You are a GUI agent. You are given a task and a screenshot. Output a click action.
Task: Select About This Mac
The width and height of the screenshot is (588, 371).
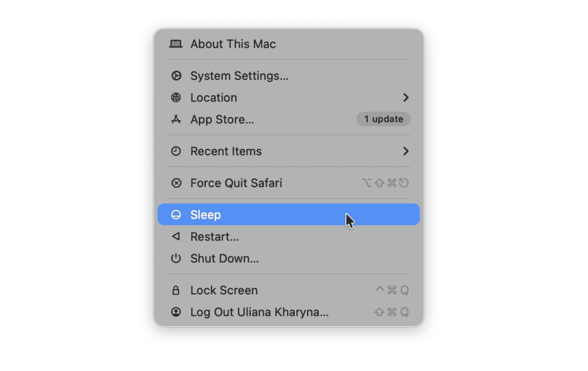coord(233,44)
